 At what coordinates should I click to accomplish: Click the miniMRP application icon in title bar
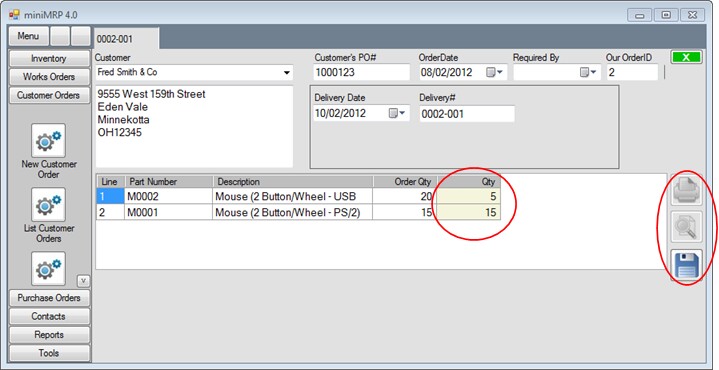pos(14,15)
